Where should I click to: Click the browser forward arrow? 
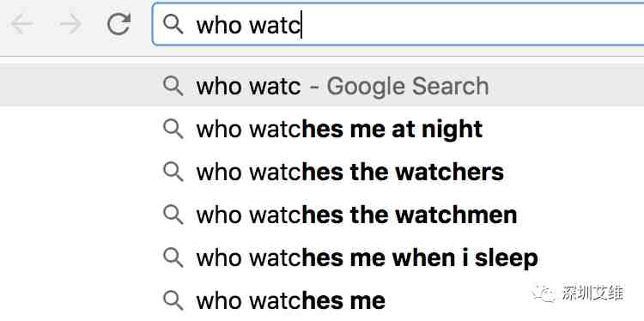pos(70,25)
